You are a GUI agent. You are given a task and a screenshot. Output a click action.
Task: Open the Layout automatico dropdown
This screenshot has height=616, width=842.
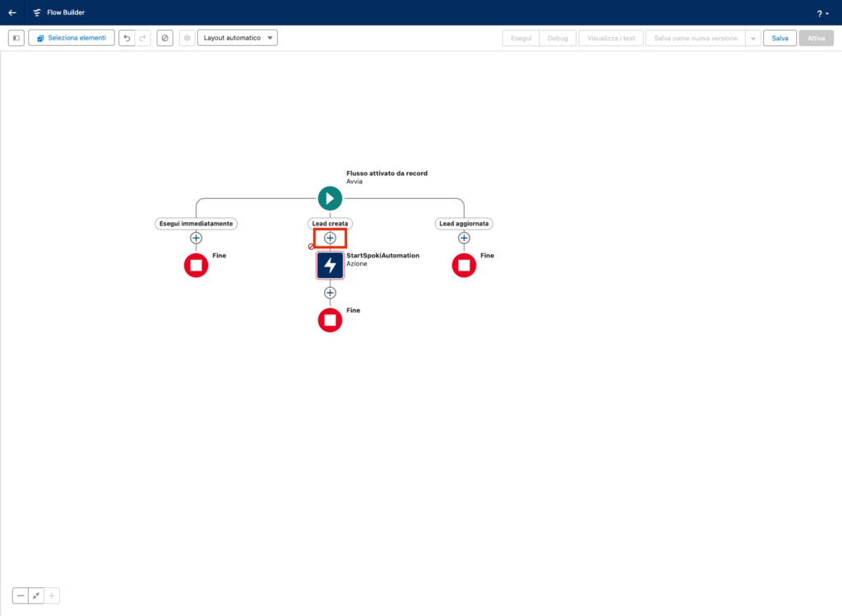pos(238,38)
